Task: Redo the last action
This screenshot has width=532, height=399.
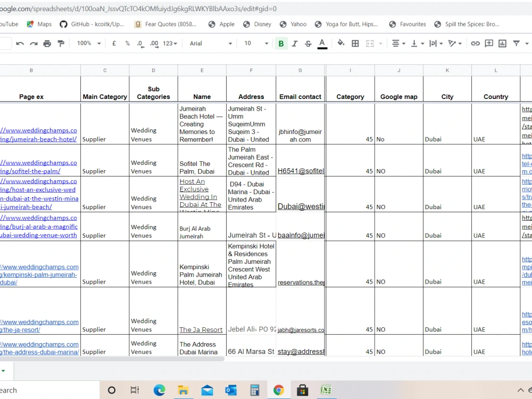Action: point(34,44)
